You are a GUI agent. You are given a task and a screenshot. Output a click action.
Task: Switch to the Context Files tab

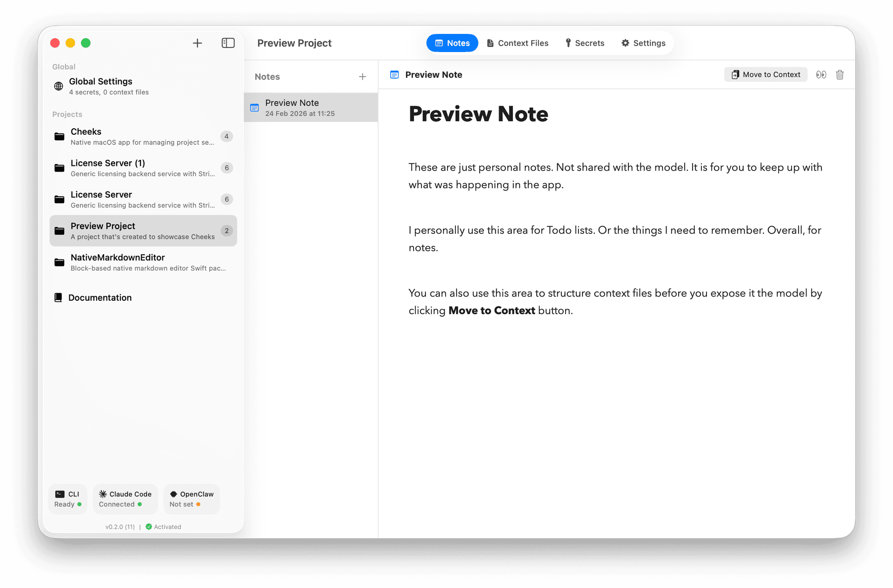[x=517, y=43]
